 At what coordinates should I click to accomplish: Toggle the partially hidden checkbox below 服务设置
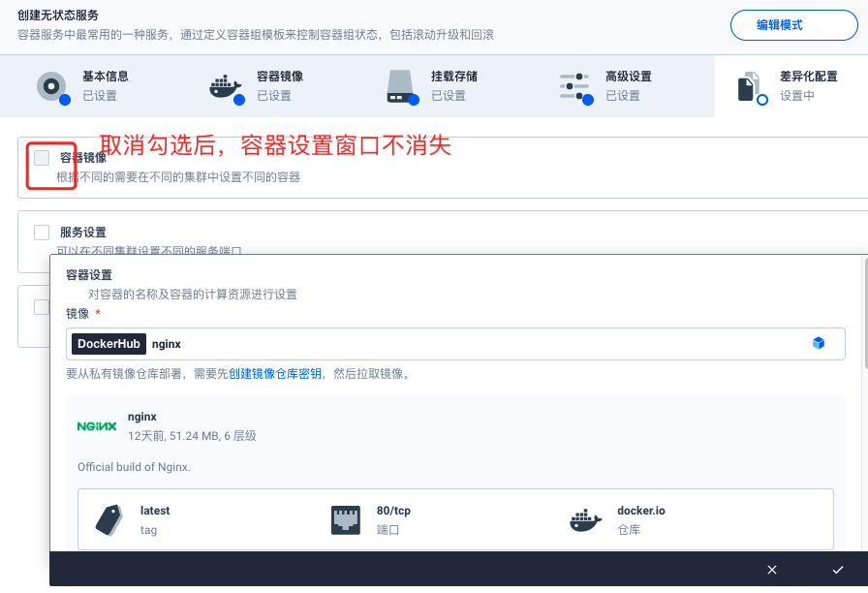tap(42, 307)
